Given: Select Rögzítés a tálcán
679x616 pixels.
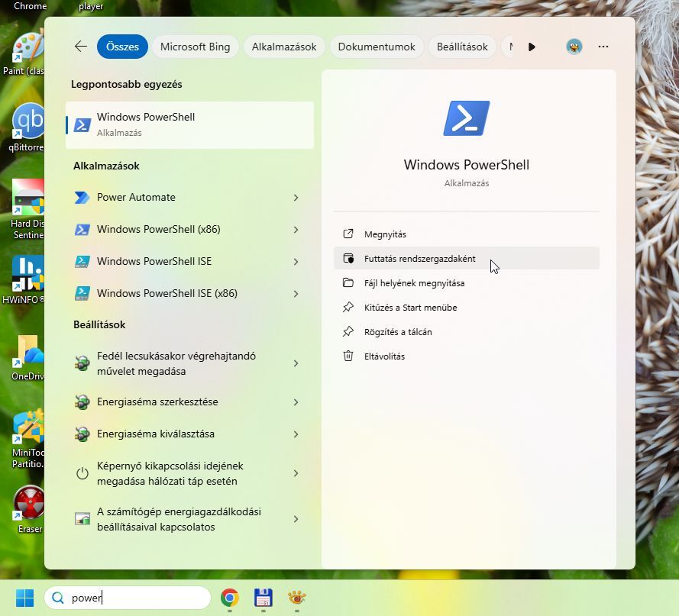Looking at the screenshot, I should coord(467,332).
